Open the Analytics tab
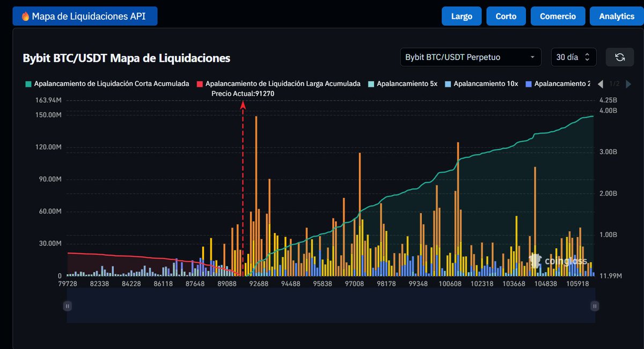Image resolution: width=644 pixels, height=349 pixels. click(617, 16)
